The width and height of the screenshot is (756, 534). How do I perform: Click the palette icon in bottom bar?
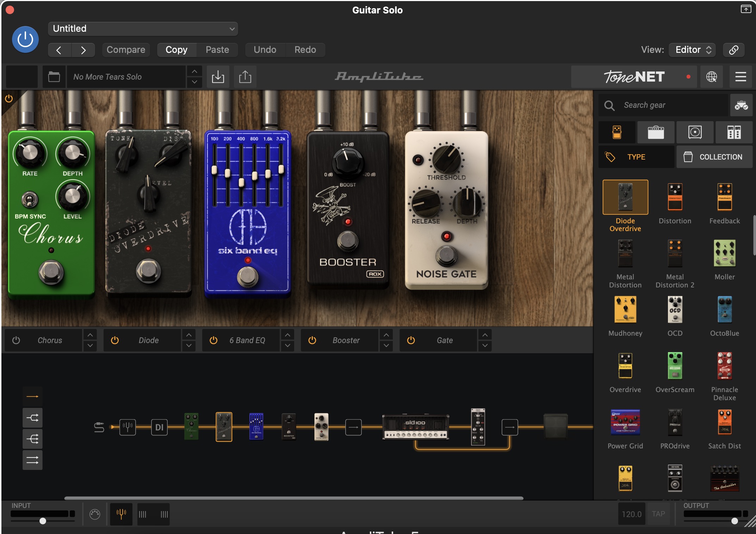click(x=95, y=514)
